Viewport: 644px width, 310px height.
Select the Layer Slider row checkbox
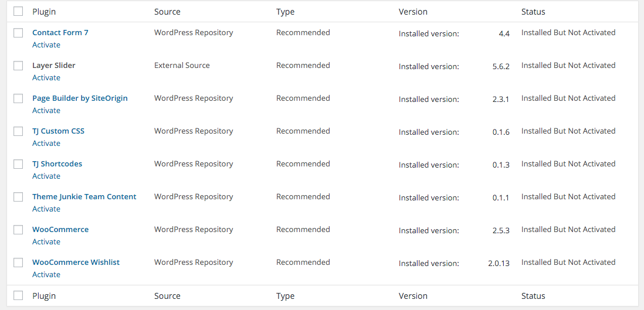pos(18,66)
